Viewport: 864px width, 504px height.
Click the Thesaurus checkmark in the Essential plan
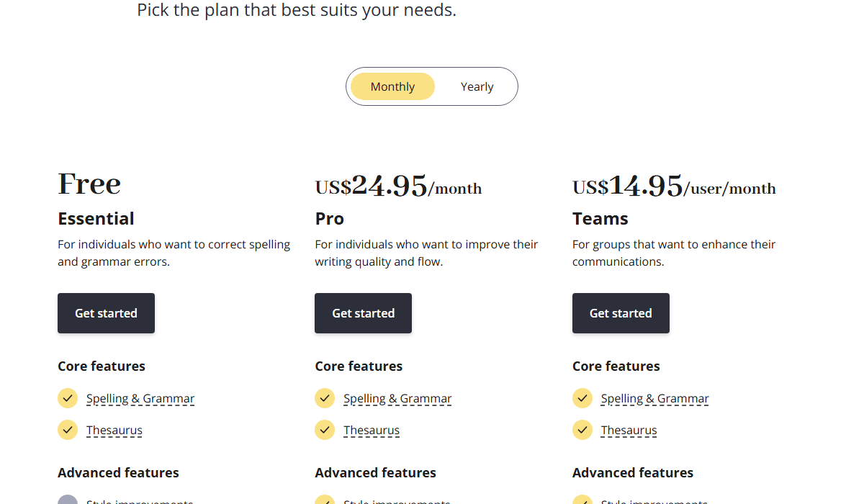[x=68, y=430]
